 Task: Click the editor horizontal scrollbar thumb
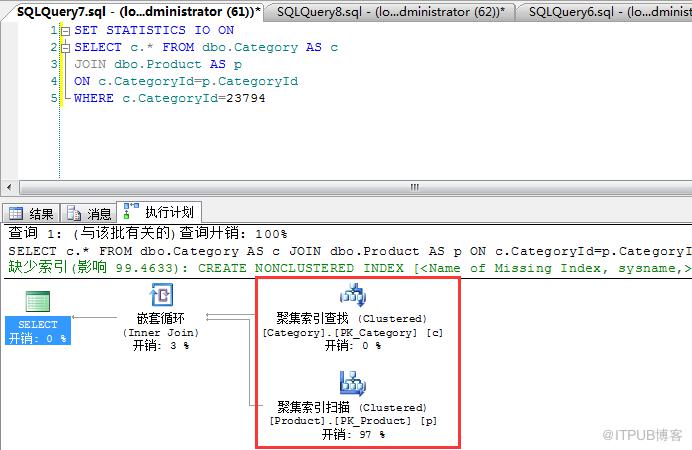tap(356, 187)
